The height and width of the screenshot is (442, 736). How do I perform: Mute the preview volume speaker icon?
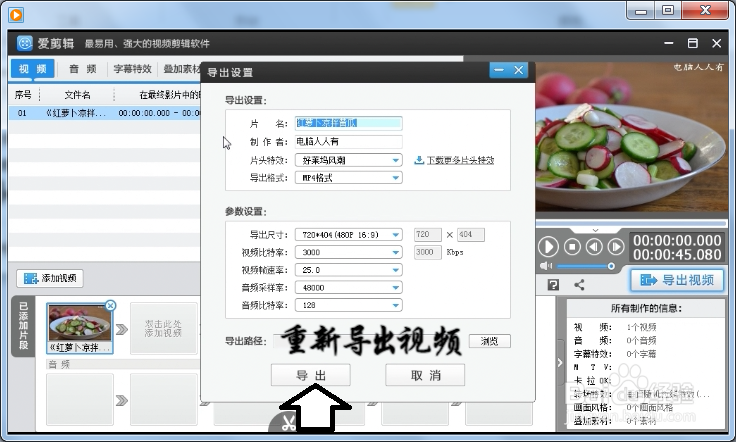(545, 266)
